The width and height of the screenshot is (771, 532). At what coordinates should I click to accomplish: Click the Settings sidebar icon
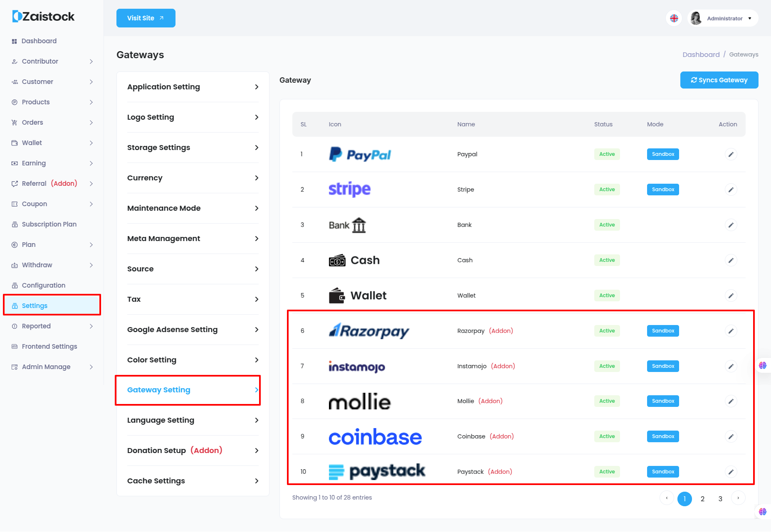[15, 306]
